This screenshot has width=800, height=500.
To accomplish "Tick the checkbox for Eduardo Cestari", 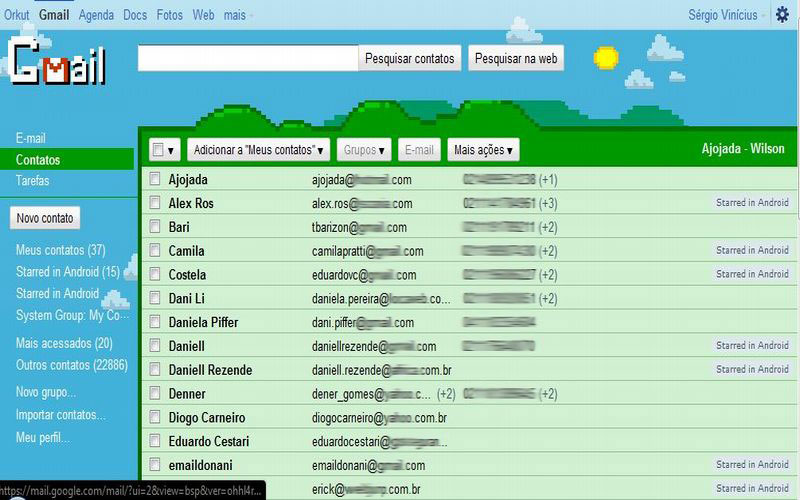I will (155, 440).
